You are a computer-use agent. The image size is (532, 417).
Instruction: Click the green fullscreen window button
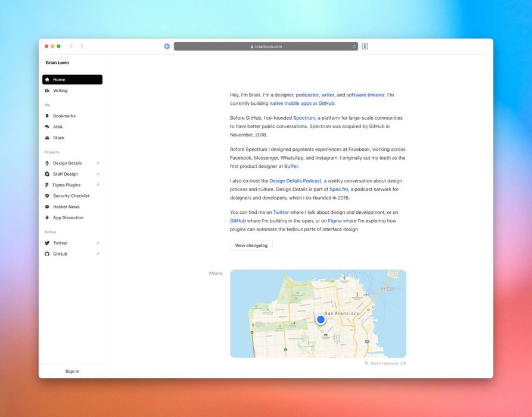point(59,46)
